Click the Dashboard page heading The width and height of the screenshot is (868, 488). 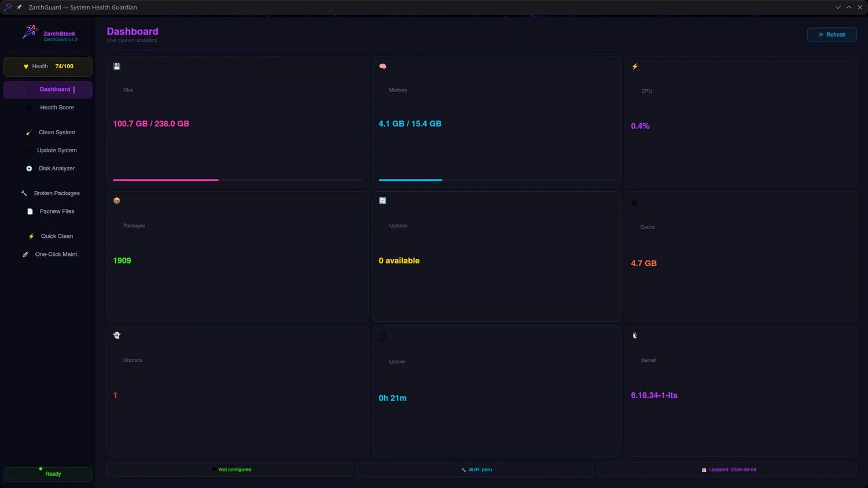point(133,31)
